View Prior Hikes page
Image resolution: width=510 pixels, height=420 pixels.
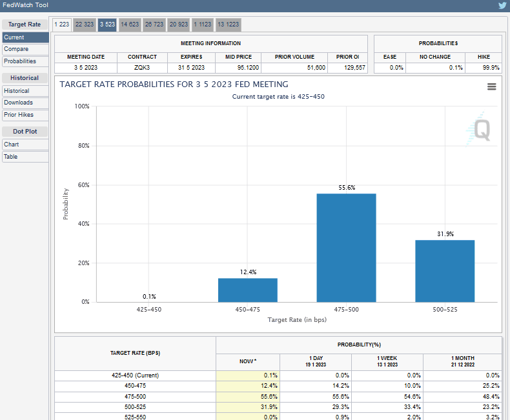click(25, 115)
